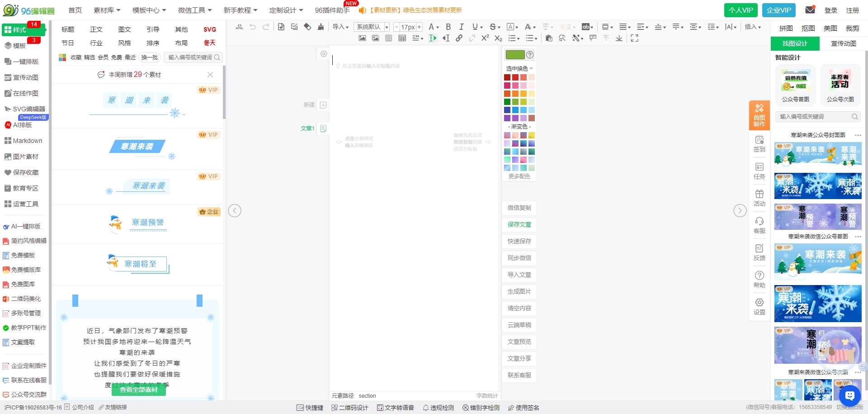Increase font size with plus stepper

(x=419, y=27)
